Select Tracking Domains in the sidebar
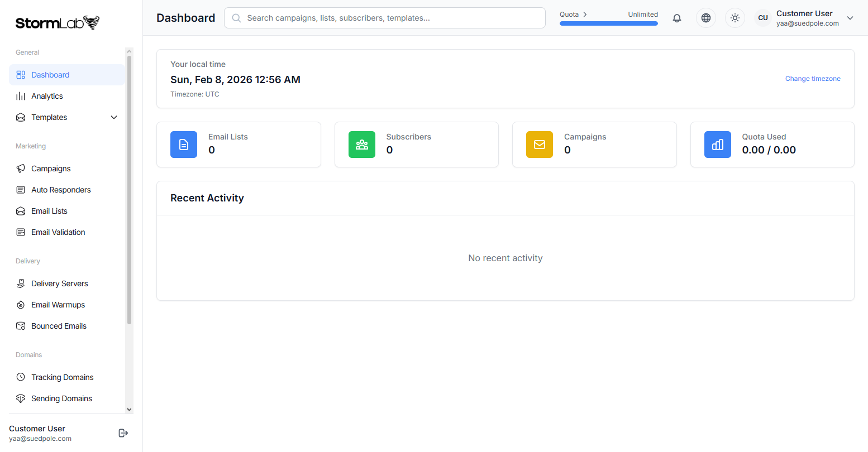The height and width of the screenshot is (452, 868). pyautogui.click(x=62, y=377)
